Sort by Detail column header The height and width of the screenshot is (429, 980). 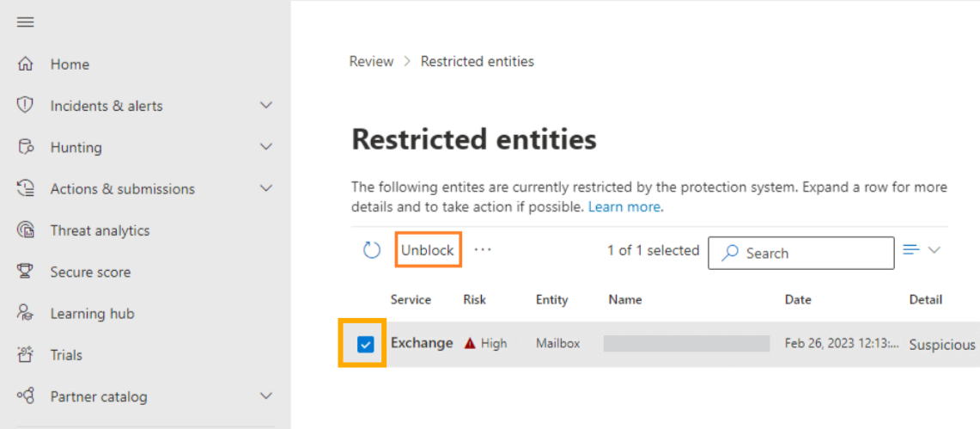tap(926, 299)
